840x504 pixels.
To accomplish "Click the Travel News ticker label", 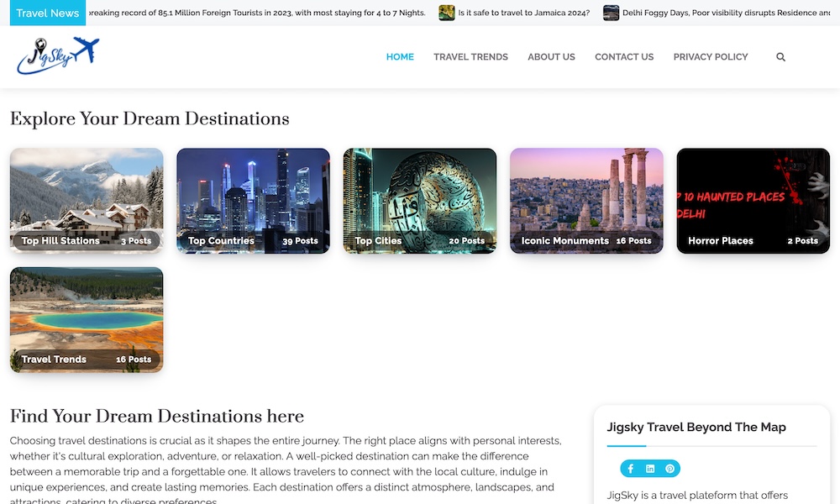I will click(x=47, y=13).
